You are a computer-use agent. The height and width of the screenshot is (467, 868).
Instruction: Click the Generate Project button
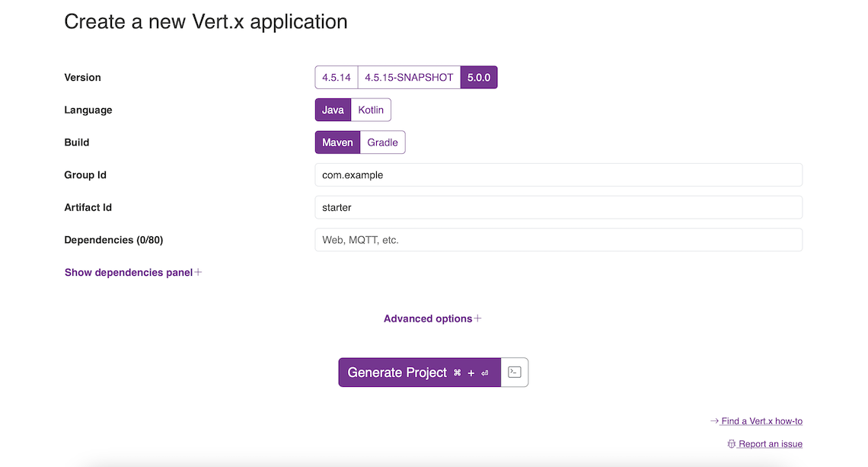tap(420, 373)
